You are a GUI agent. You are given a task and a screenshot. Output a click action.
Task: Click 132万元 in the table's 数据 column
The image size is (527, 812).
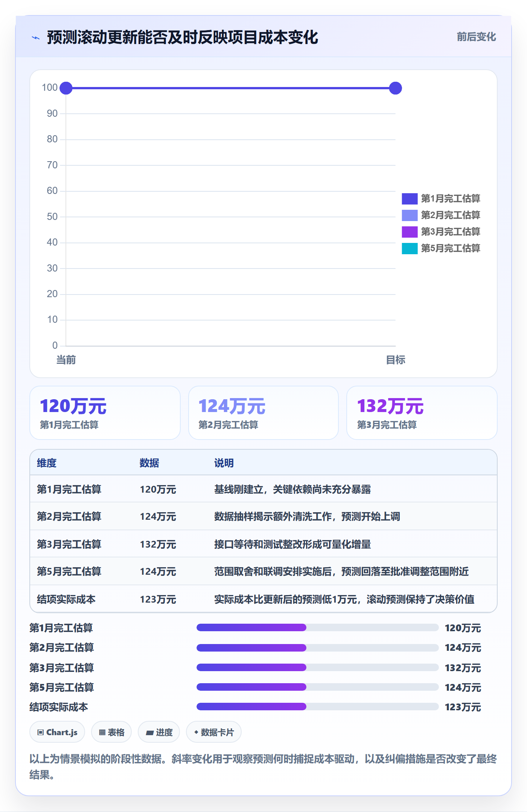click(x=158, y=544)
